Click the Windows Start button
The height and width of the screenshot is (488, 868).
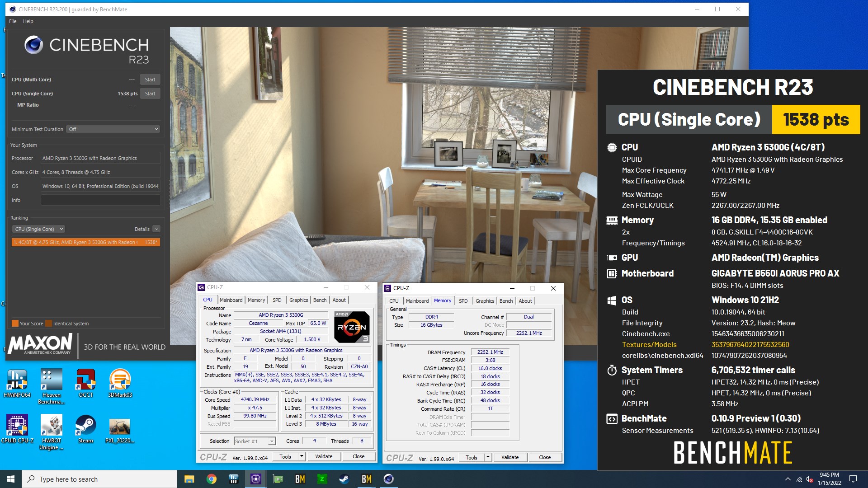11,479
